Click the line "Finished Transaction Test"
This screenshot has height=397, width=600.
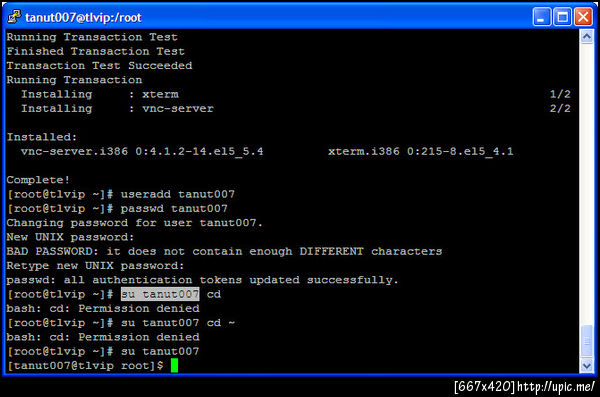point(95,51)
